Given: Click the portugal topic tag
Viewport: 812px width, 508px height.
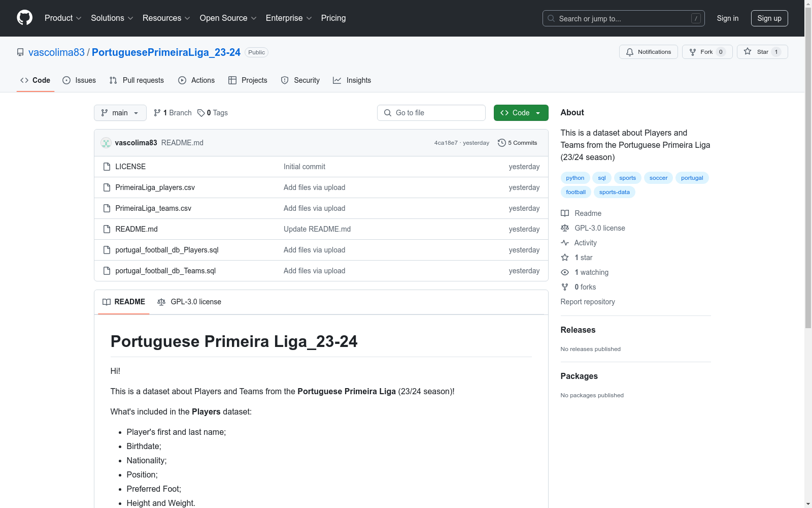Looking at the screenshot, I should click(x=692, y=178).
